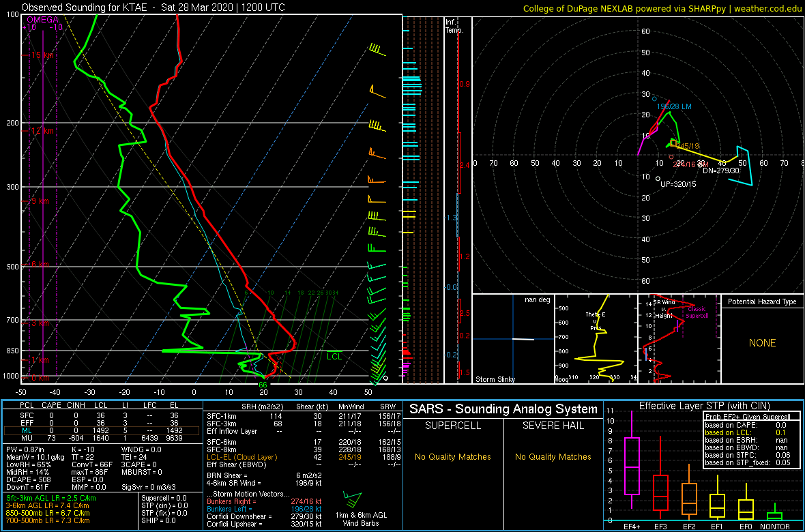Click the 'SARS - Sounding Analog System' heading
805x532 pixels.
(503, 409)
